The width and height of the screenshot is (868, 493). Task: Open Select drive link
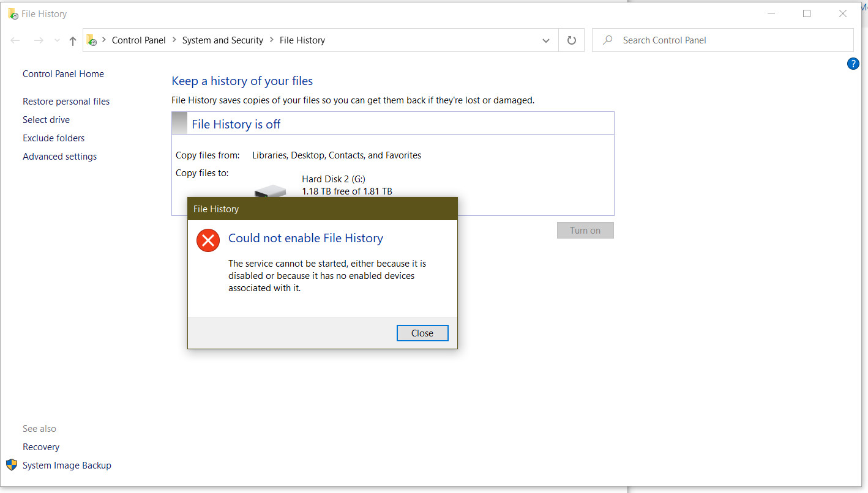(47, 120)
